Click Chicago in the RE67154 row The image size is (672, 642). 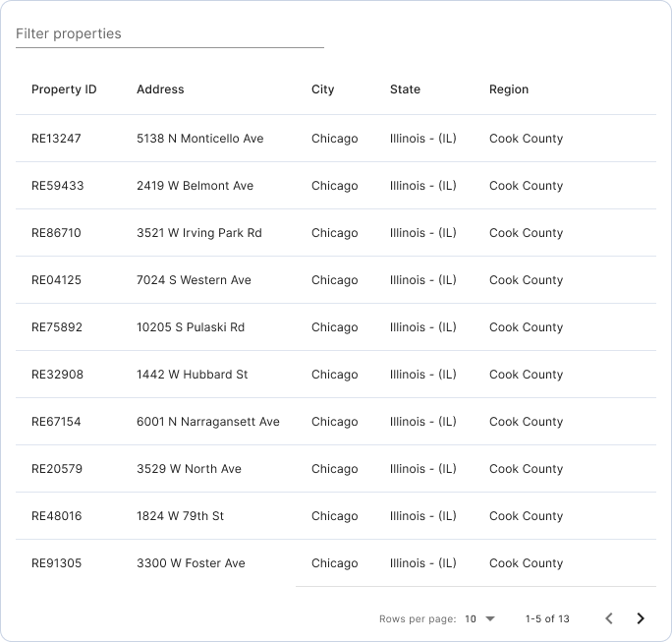(x=335, y=422)
